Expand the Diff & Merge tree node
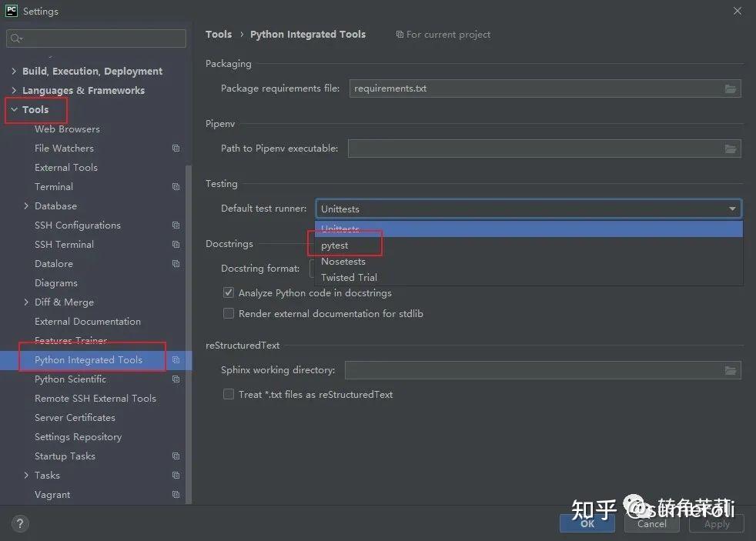 click(x=26, y=302)
